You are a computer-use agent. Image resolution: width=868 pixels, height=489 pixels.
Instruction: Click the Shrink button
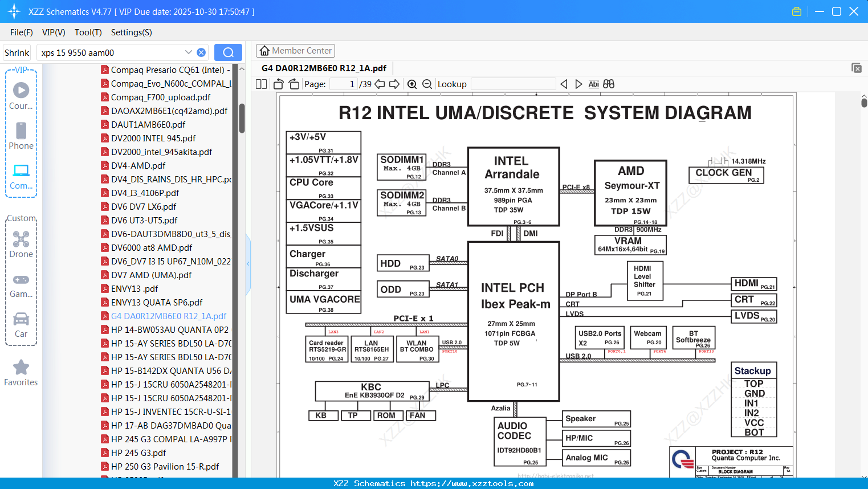pyautogui.click(x=17, y=52)
